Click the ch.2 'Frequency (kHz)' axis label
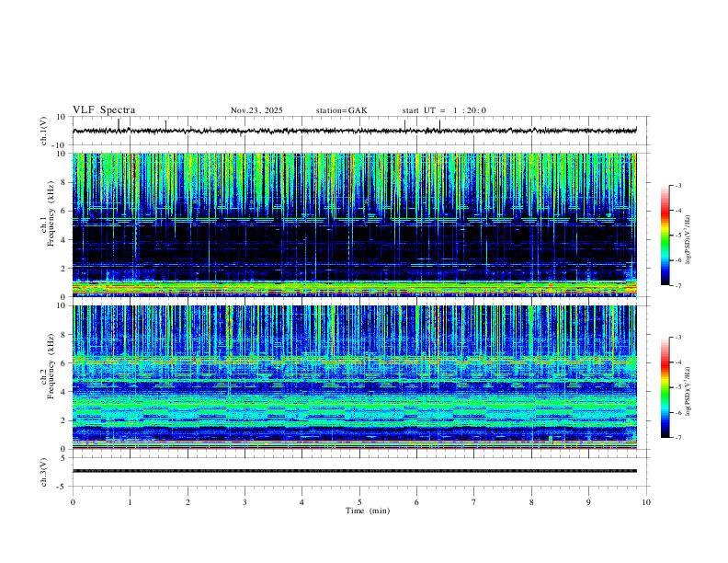Screen dimensions: 728x563 click(x=51, y=364)
